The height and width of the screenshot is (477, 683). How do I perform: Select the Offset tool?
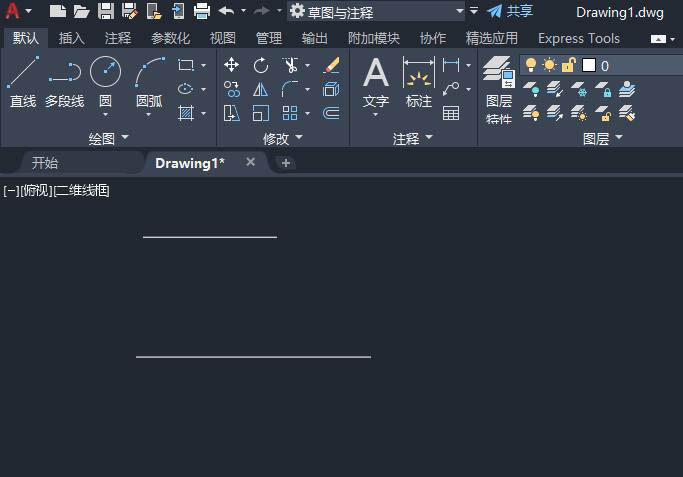pos(331,113)
